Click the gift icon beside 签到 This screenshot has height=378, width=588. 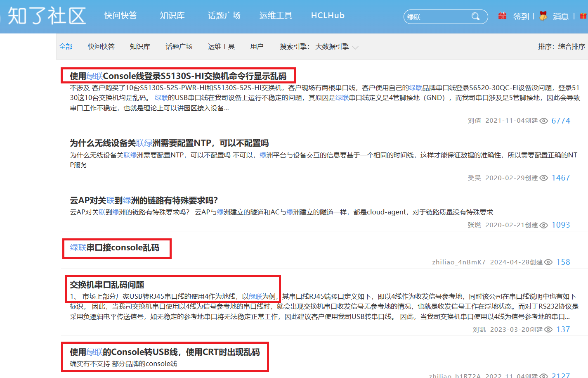(502, 16)
